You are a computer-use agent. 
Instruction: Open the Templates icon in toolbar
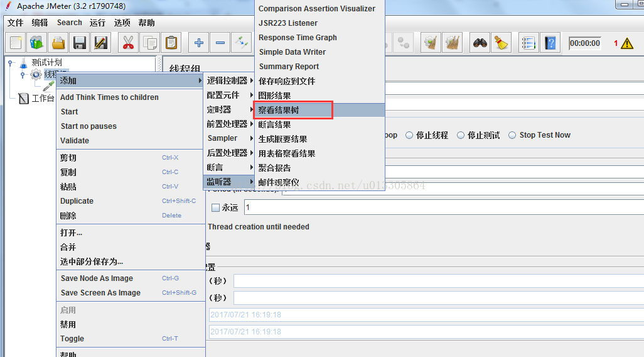click(x=37, y=43)
